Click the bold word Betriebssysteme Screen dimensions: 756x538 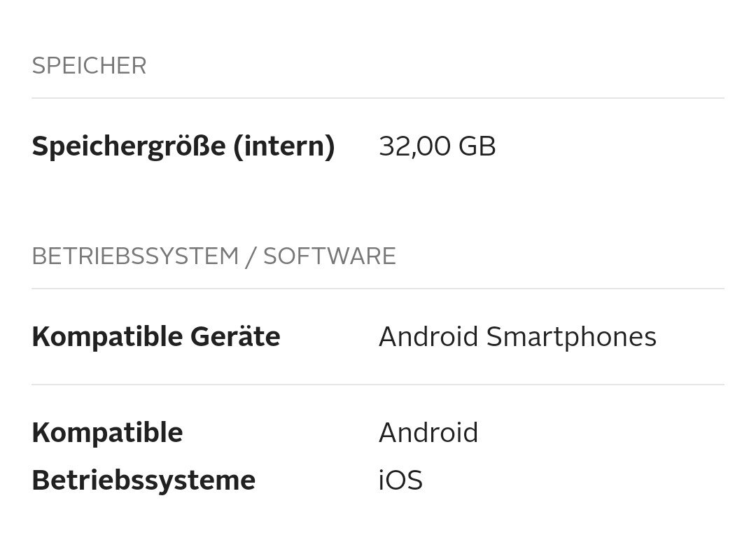(x=143, y=481)
